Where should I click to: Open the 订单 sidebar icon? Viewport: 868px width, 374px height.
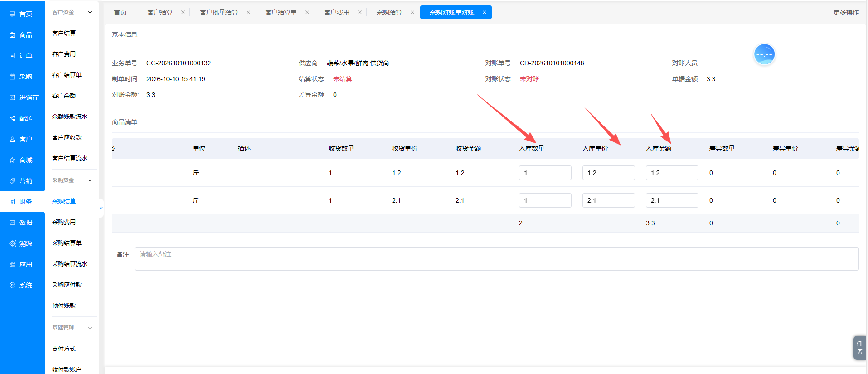12,56
